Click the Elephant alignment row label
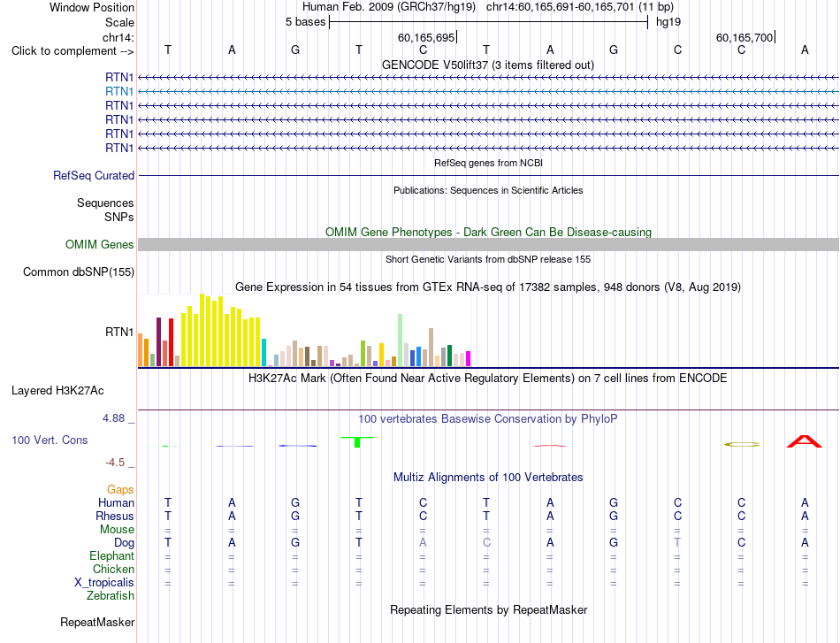Viewport: 840px width, 643px height. [x=111, y=556]
